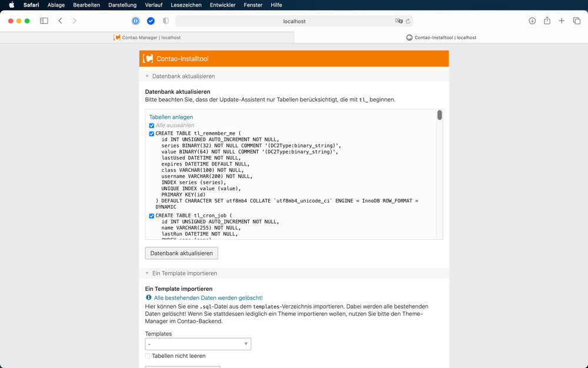Image resolution: width=588 pixels, height=368 pixels.
Task: Open a new tab
Action: (x=562, y=21)
